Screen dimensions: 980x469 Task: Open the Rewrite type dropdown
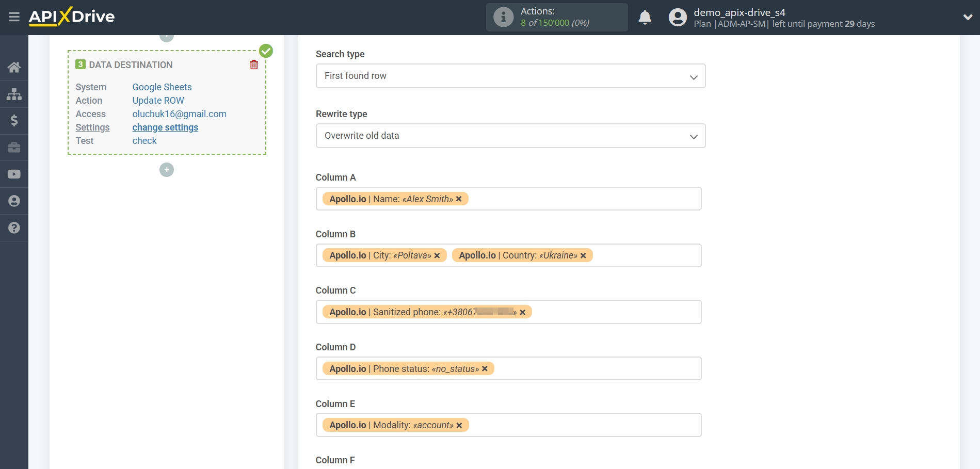click(x=510, y=136)
